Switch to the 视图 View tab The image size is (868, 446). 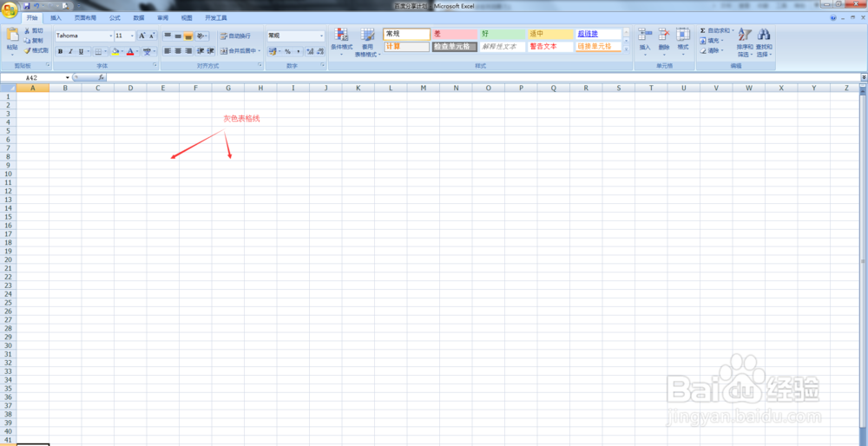tap(187, 17)
